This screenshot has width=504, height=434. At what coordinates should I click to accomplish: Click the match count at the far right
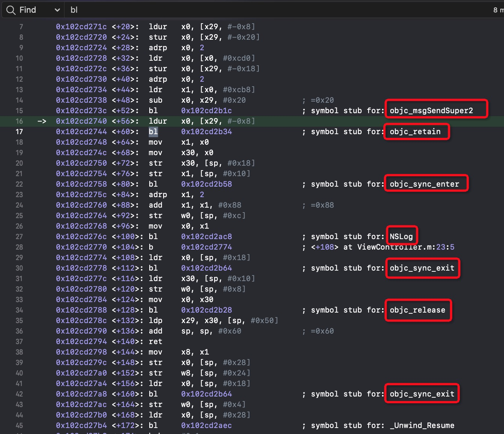point(498,10)
